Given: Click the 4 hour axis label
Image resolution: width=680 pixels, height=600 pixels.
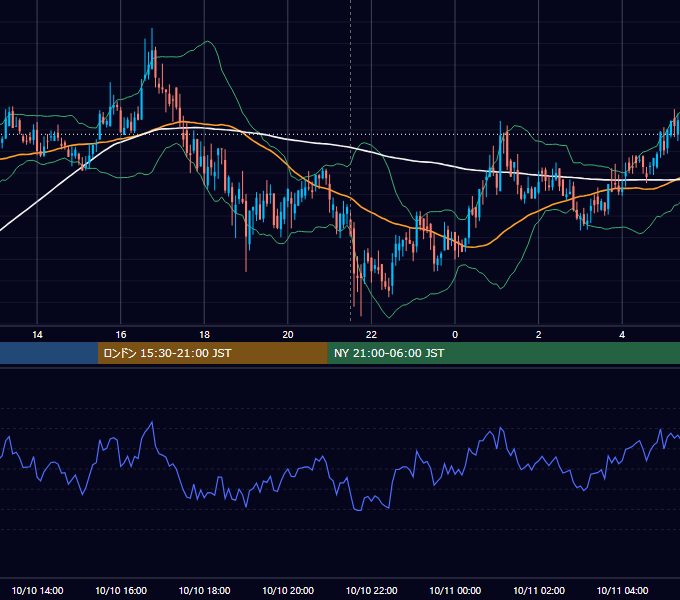Looking at the screenshot, I should pyautogui.click(x=622, y=335).
